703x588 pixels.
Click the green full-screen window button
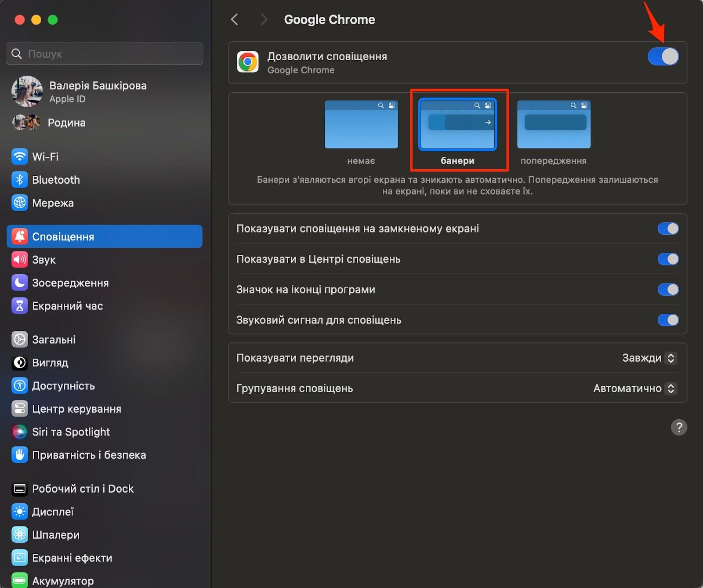pos(53,20)
